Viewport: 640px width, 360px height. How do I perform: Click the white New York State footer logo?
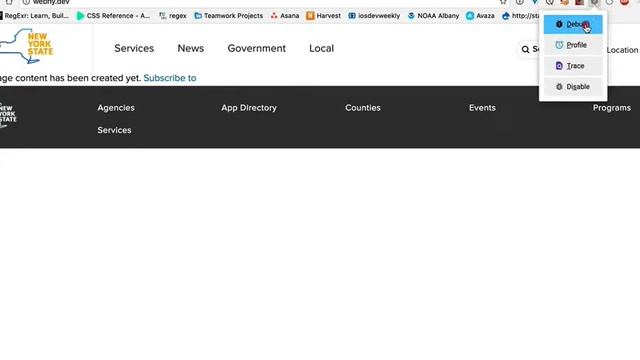pos(8,115)
